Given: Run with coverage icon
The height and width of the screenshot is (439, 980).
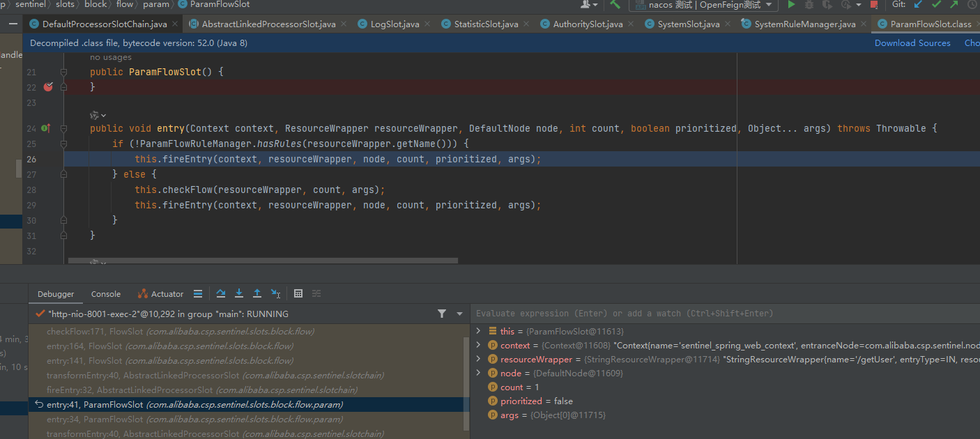Looking at the screenshot, I should 827,4.
